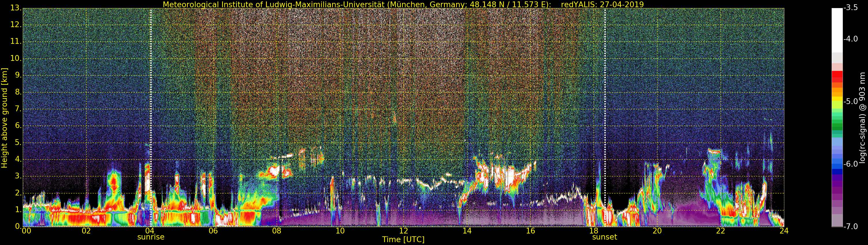Click the white dotted sunrise line in the plot
The height and width of the screenshot is (245, 868).
click(x=151, y=118)
